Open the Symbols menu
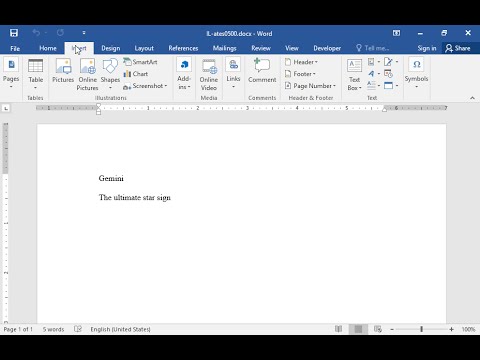Viewport: 480px width, 360px height. click(x=416, y=73)
